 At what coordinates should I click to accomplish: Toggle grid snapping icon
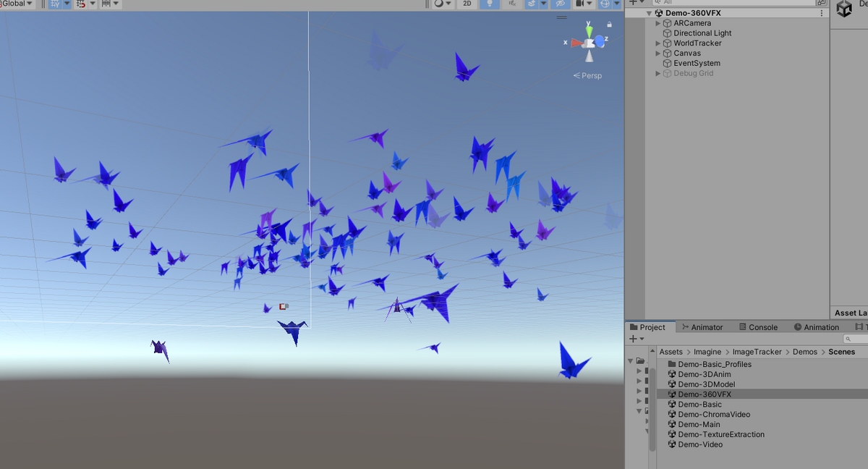coord(80,4)
